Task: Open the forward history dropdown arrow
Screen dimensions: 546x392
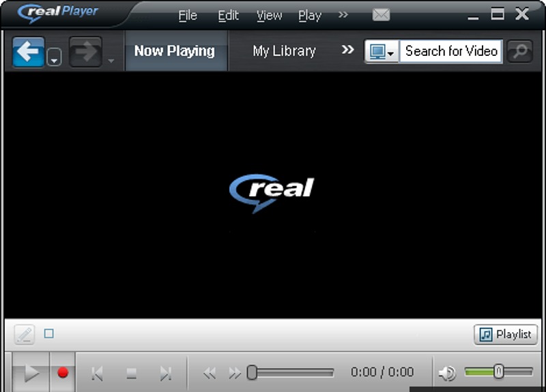Action: (111, 61)
